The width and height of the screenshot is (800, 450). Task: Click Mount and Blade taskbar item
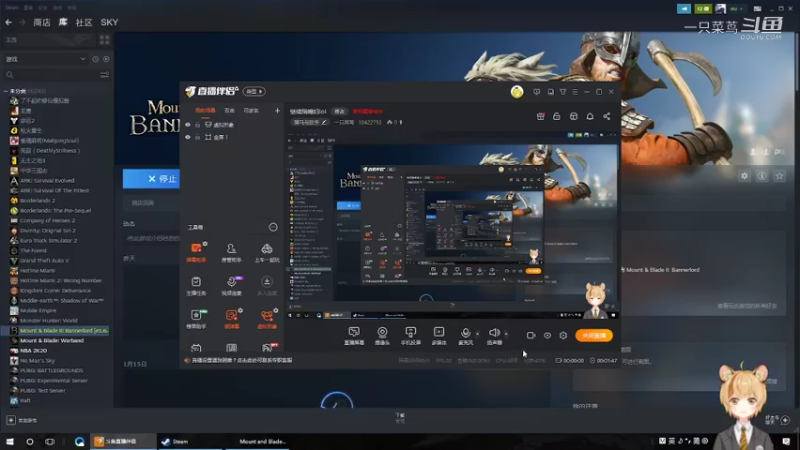(x=256, y=441)
